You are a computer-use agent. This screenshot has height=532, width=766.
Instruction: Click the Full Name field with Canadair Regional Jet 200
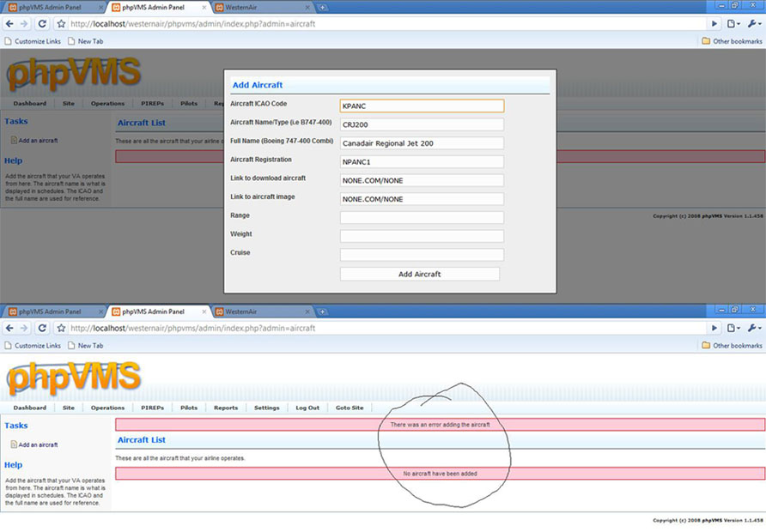pyautogui.click(x=423, y=143)
